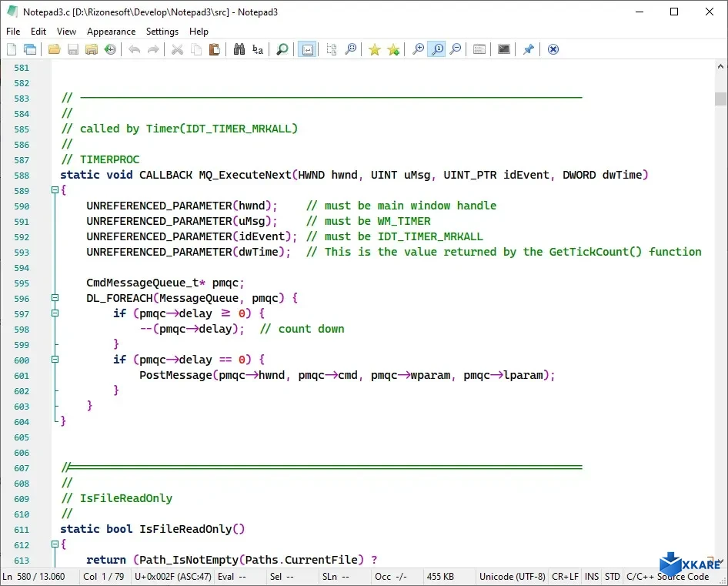
Task: Create a new document with the New icon
Action: 12,49
